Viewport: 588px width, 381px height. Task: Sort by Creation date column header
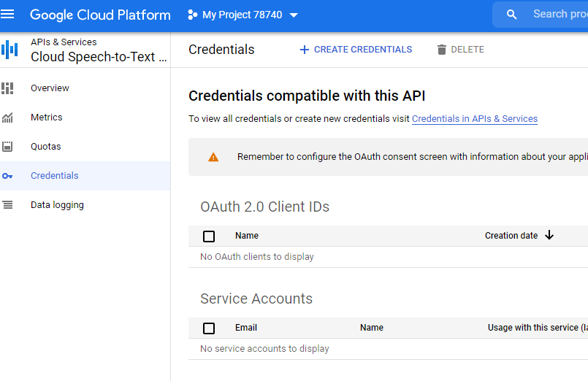[x=511, y=236]
